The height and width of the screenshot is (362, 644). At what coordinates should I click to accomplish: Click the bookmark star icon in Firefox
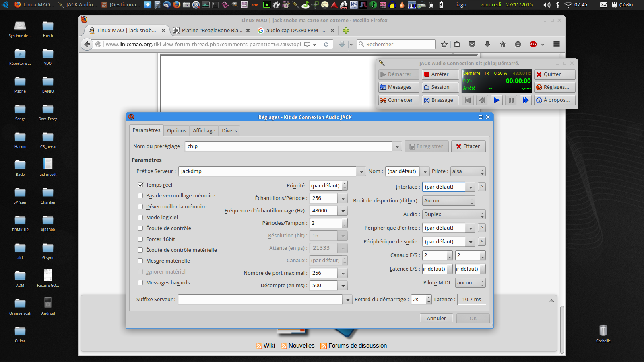point(444,44)
